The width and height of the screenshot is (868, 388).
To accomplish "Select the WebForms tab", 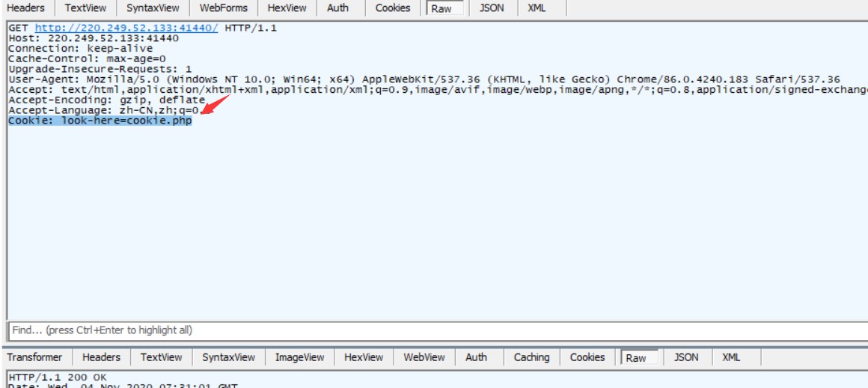I will tap(224, 7).
